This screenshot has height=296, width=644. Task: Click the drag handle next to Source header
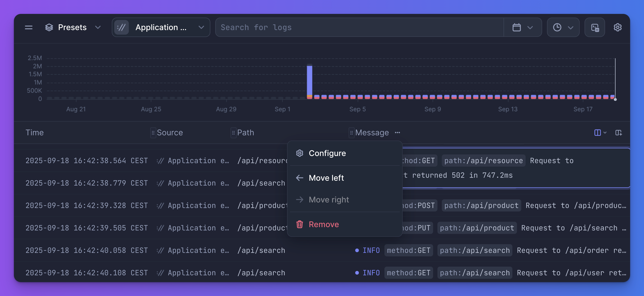click(x=153, y=133)
